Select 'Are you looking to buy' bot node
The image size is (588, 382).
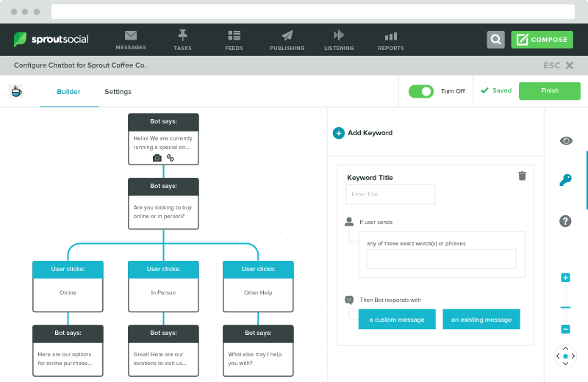coord(163,203)
